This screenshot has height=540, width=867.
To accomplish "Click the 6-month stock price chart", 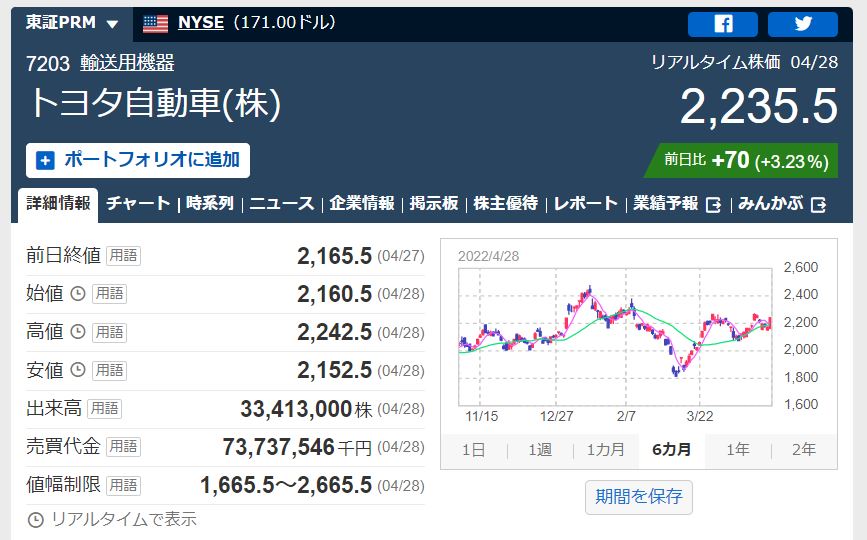I will [x=617, y=337].
